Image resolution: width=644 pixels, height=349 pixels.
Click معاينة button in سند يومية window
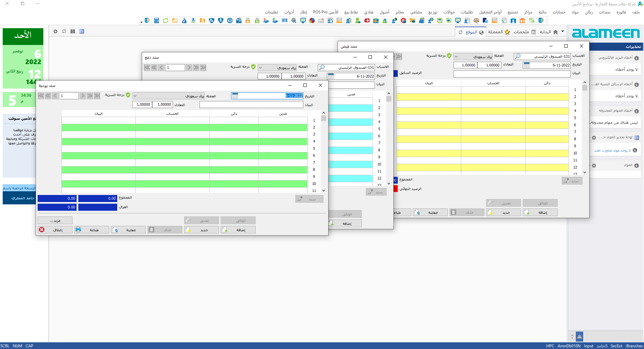coord(128,230)
